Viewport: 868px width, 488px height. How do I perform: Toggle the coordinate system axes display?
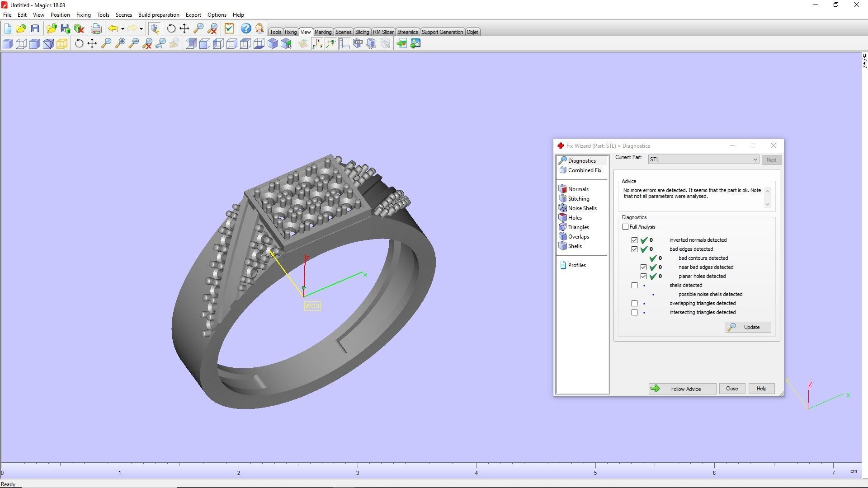pyautogui.click(x=317, y=43)
